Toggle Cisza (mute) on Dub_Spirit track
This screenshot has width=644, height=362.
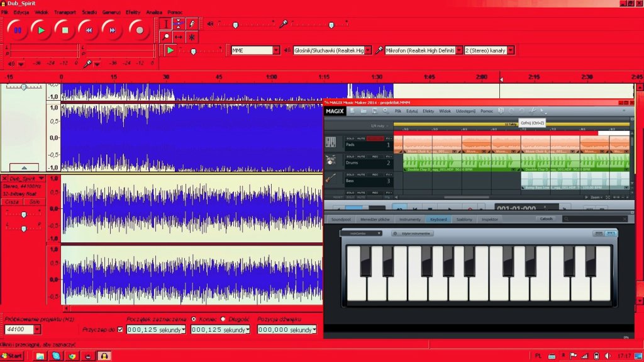[x=12, y=202]
